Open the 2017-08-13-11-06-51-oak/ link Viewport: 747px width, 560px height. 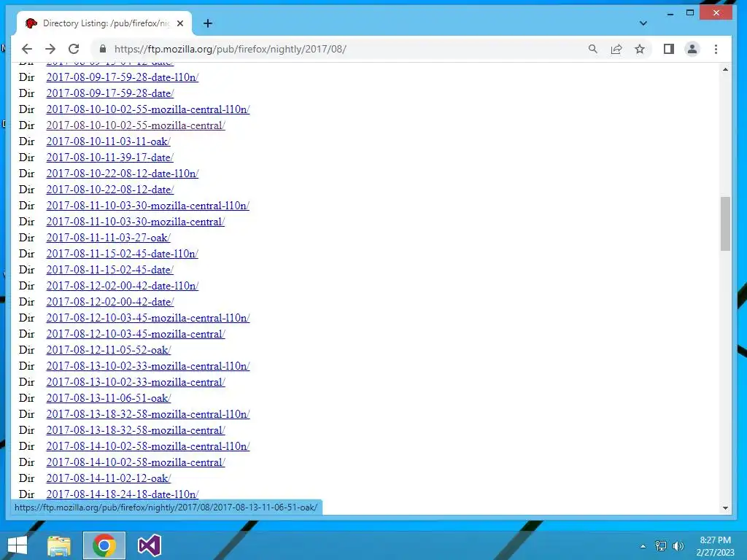pyautogui.click(x=108, y=398)
